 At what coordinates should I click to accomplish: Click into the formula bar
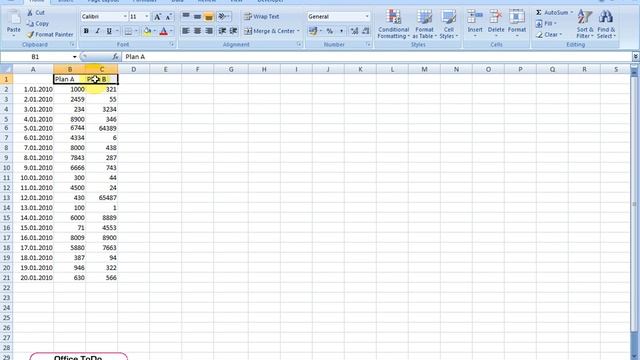377,57
